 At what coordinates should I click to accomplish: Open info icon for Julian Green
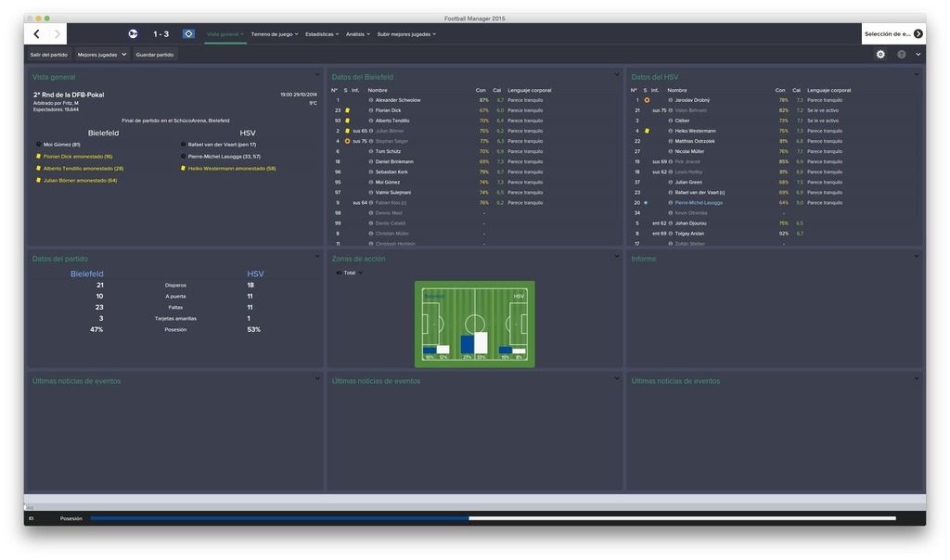[671, 183]
